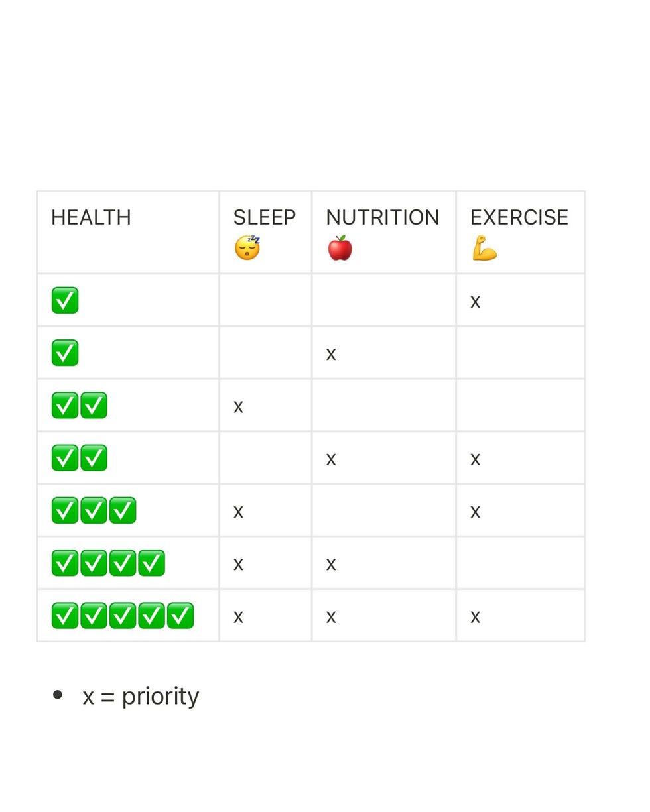The height and width of the screenshot is (812, 650).
Task: Select the HEALTH header cell
Action: coord(128,232)
